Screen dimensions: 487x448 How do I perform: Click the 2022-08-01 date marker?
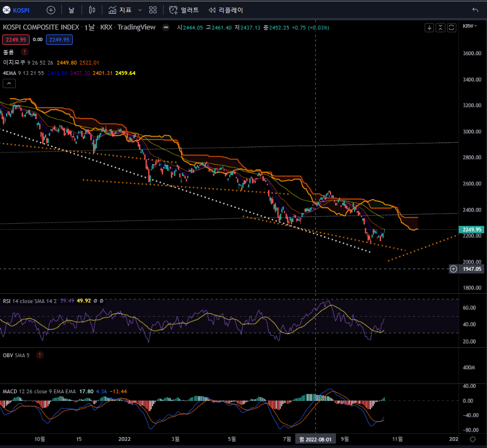pos(315,439)
